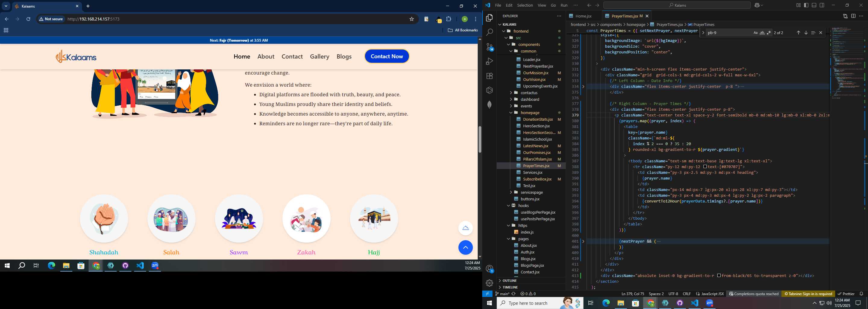Click Open Changes icon in editor toolbar

pos(845,16)
